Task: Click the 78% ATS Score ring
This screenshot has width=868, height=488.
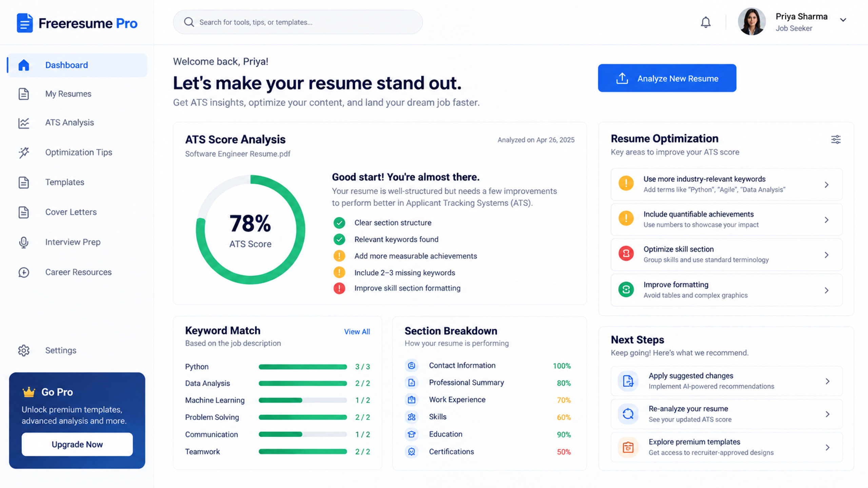Action: [251, 229]
